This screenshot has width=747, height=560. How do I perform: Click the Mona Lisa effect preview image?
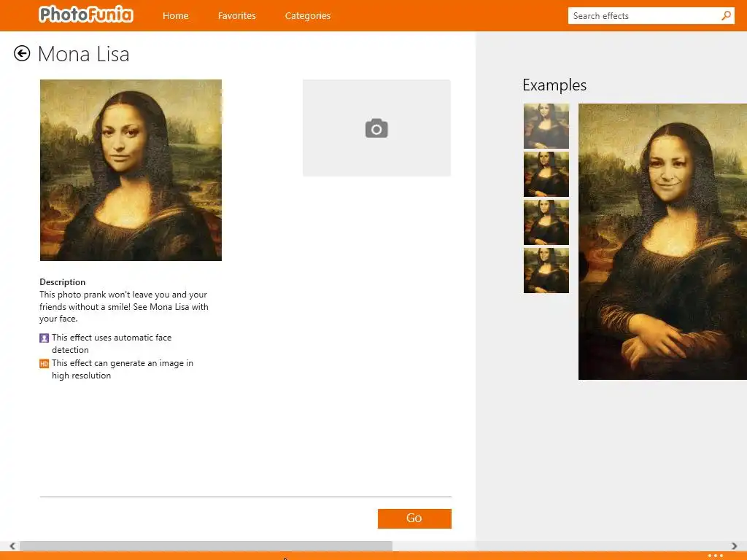click(x=131, y=170)
